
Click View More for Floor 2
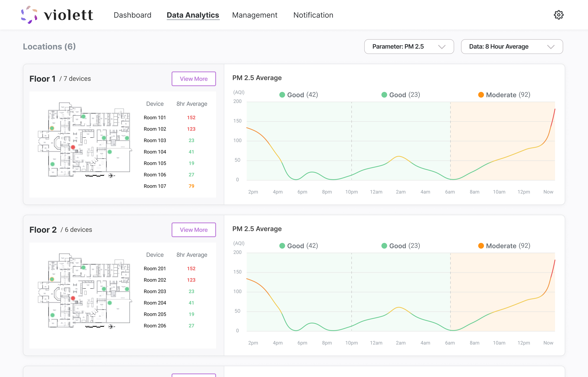click(194, 230)
